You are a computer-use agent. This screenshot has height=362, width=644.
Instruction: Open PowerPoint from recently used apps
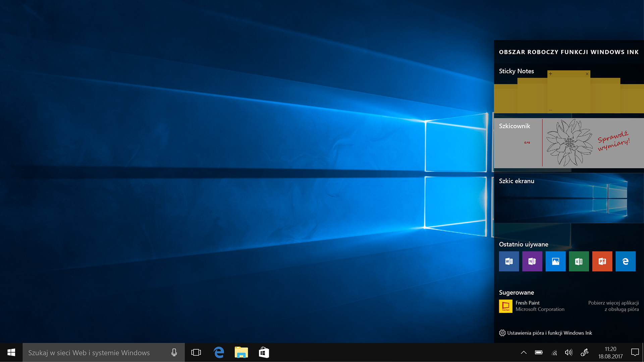pos(602,261)
